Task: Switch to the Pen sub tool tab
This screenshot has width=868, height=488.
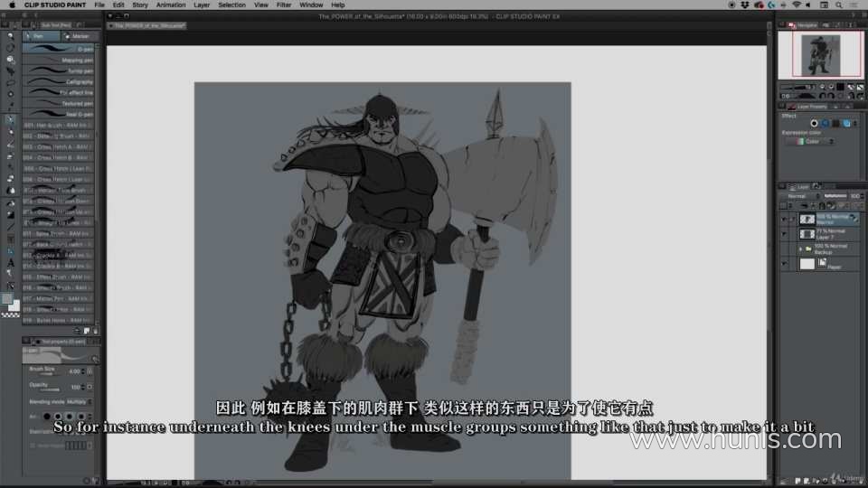Action: (x=41, y=36)
